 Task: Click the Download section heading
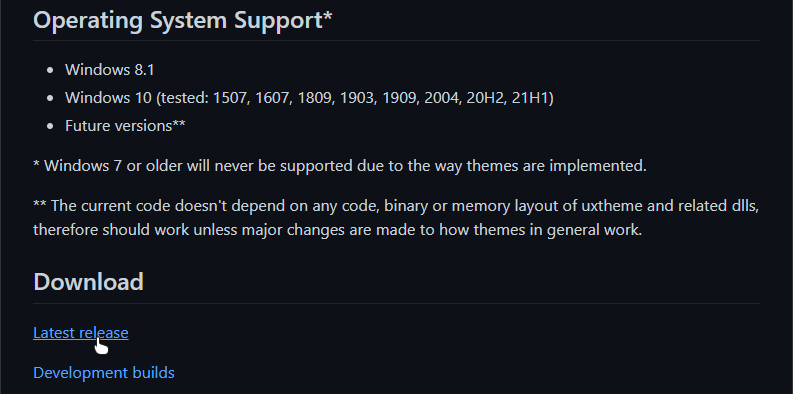[x=89, y=282]
